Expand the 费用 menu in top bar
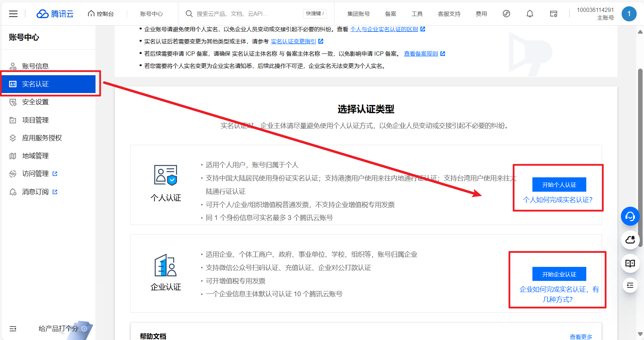The image size is (644, 340). (481, 14)
